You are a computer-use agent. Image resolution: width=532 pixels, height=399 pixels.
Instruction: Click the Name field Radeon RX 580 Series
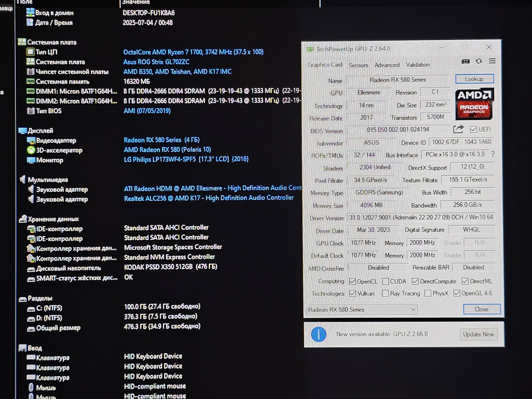coord(398,80)
